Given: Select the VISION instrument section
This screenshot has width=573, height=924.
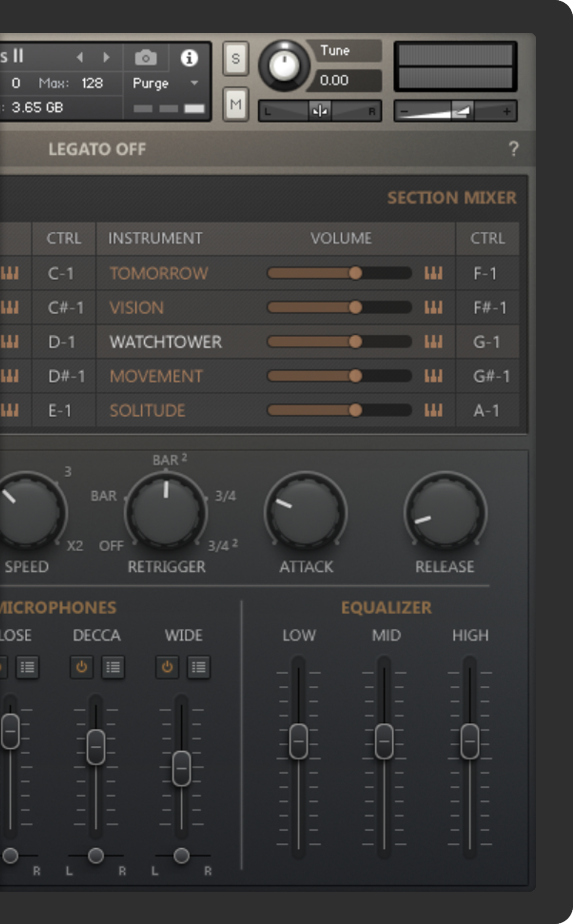Looking at the screenshot, I should 137,307.
